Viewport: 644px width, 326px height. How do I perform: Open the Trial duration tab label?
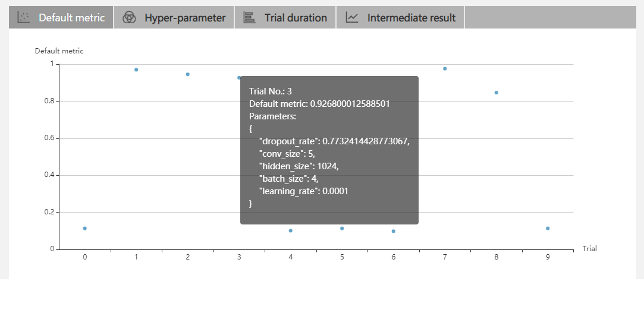point(296,18)
